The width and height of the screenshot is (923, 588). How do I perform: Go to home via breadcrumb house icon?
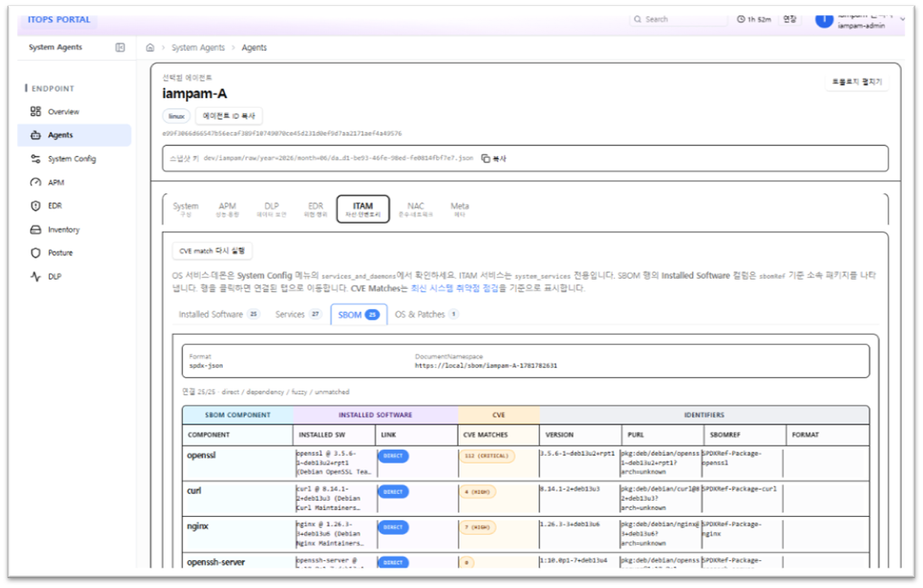(150, 47)
